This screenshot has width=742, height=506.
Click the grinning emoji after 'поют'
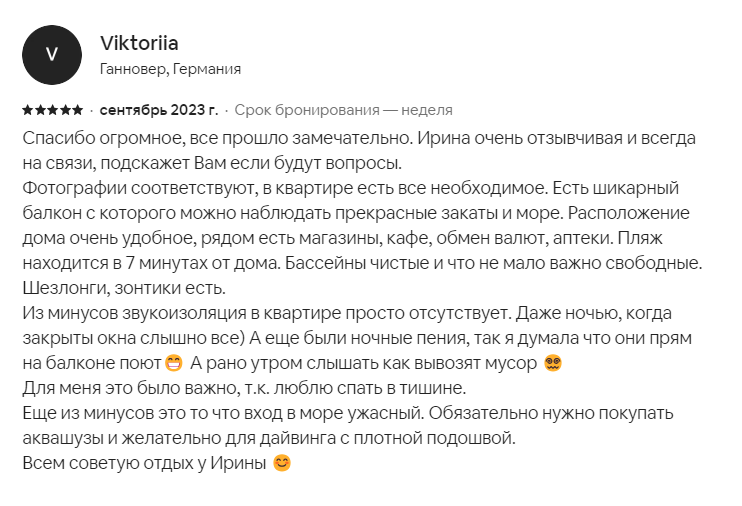point(174,364)
